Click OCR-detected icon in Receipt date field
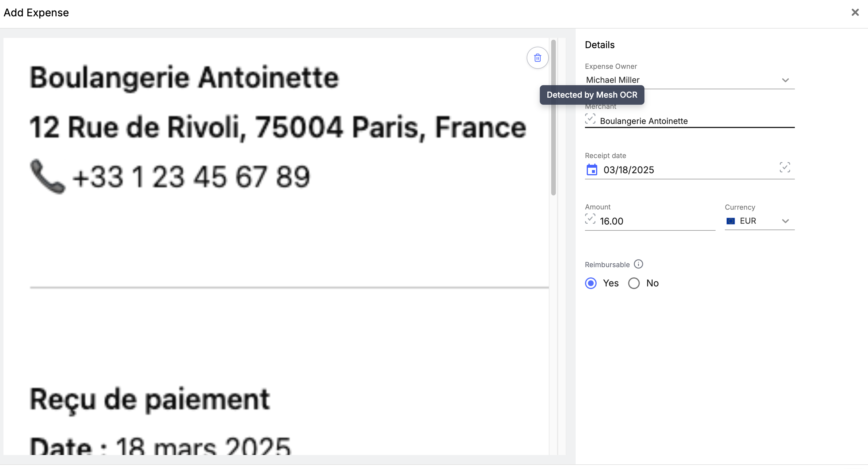This screenshot has width=868, height=469. pos(784,167)
